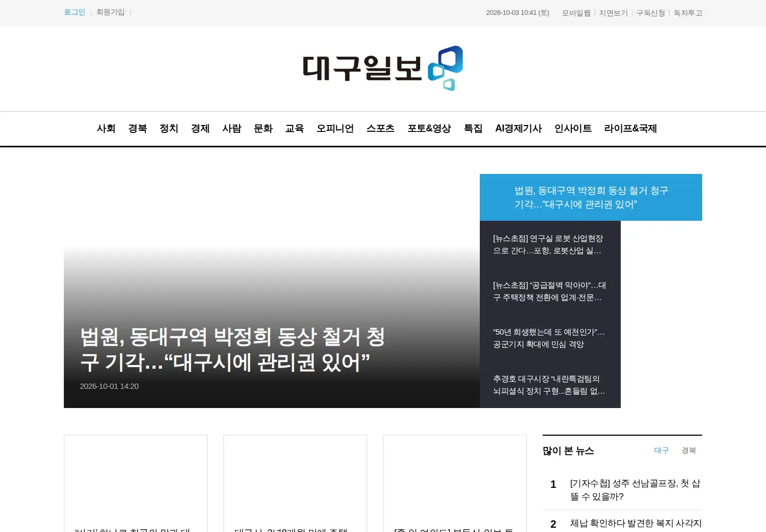Read the 50년 희생했는데 공군기지 article
Screen dimensions: 766x532
click(550, 338)
